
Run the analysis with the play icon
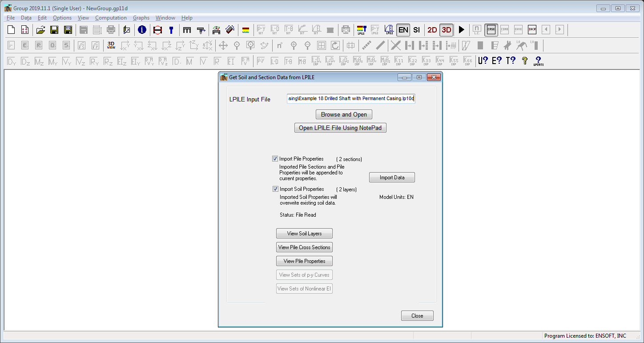point(462,30)
